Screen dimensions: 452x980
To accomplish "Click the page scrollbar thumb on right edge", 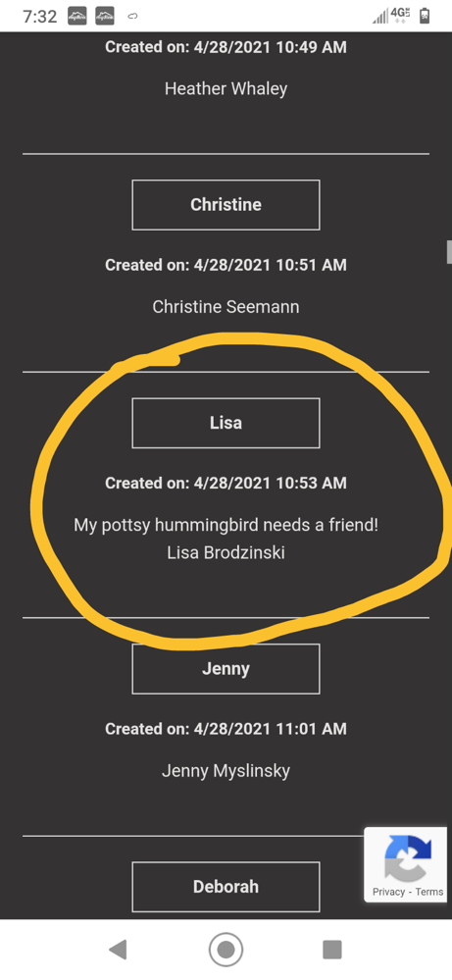I will coord(449,251).
